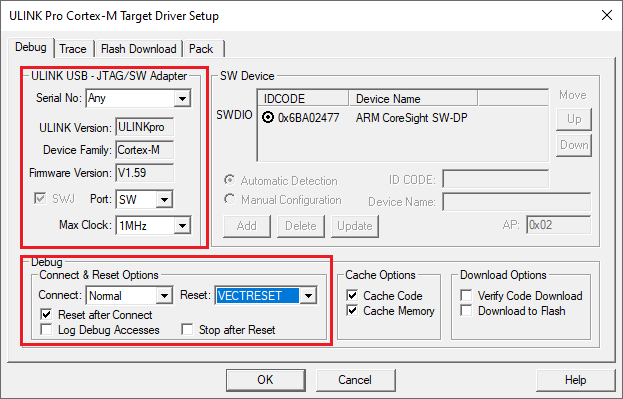Click the Device Name input field
The width and height of the screenshot is (623, 399).
point(517,201)
